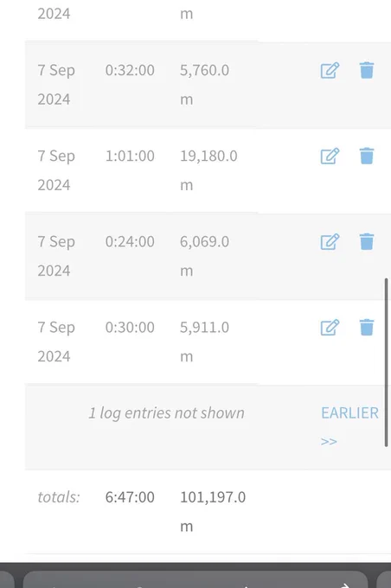Delete the 5,760.0 m log entry

point(367,70)
